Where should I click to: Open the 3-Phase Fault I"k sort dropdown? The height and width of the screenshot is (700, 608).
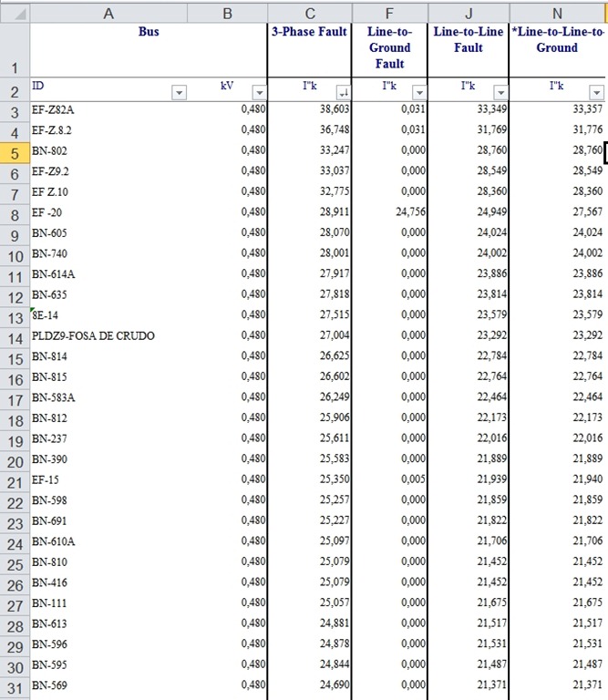click(344, 92)
